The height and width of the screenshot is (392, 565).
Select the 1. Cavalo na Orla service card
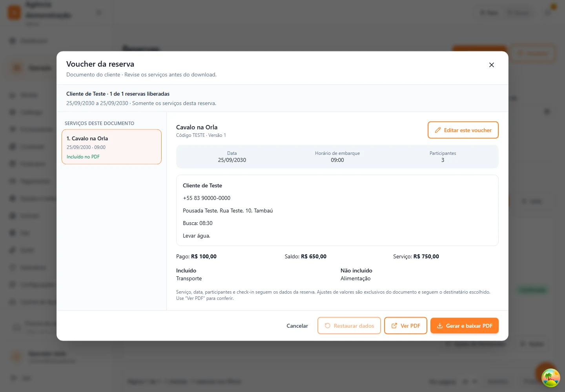tap(111, 147)
